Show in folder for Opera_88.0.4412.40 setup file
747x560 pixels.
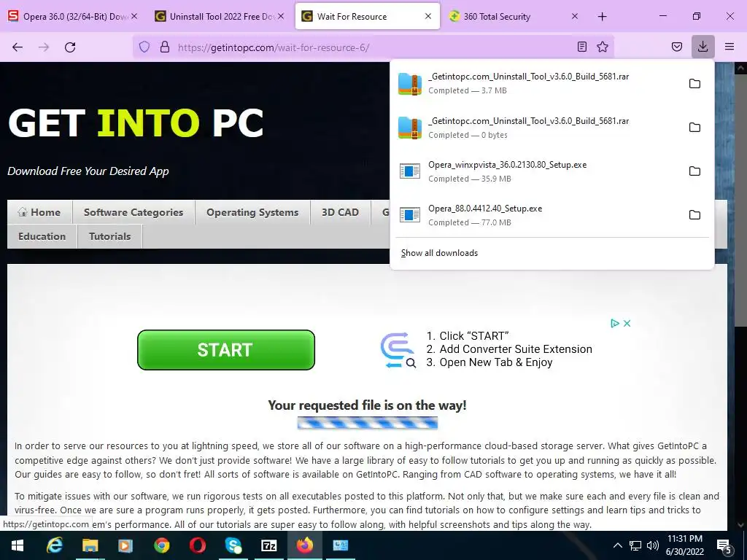coord(694,215)
